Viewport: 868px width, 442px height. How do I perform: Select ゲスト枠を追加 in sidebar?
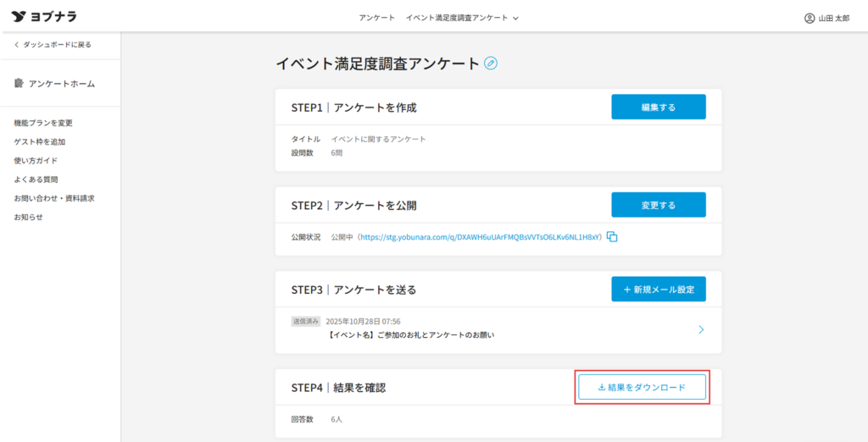(x=40, y=141)
